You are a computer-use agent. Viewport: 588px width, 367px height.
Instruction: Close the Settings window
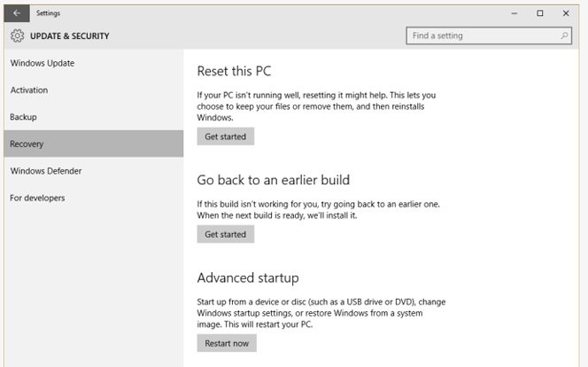(566, 13)
